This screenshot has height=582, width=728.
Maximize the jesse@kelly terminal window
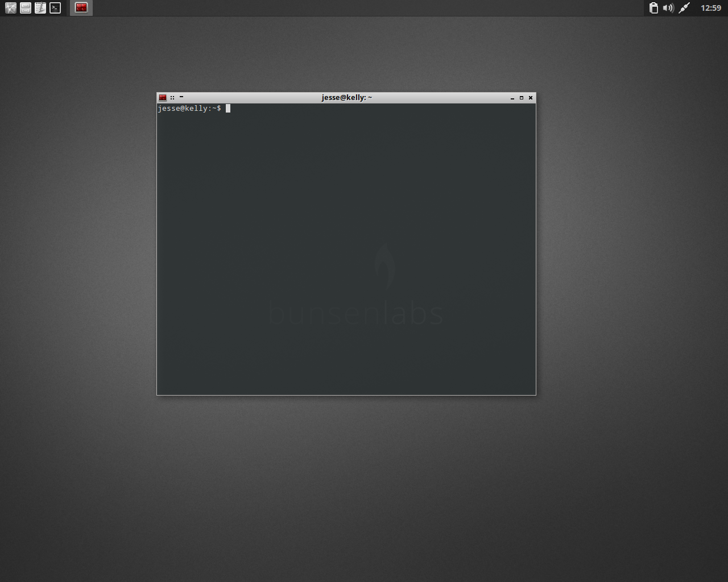[x=522, y=98]
